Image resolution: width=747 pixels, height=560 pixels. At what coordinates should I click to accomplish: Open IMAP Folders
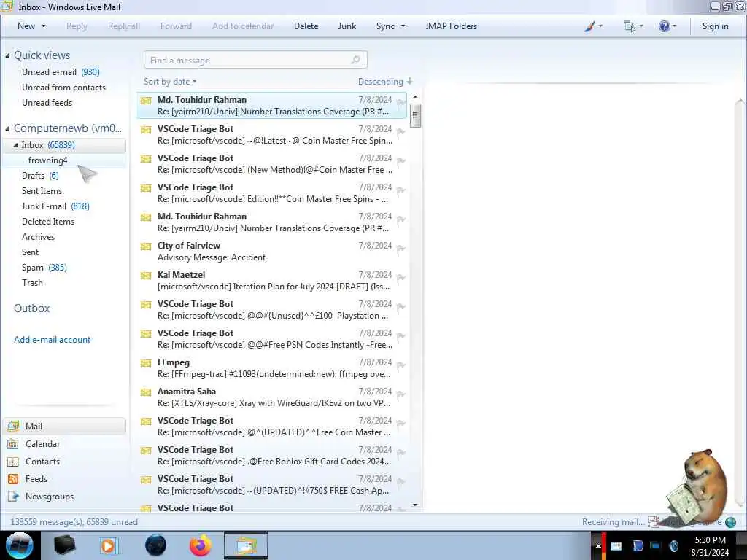(x=451, y=26)
